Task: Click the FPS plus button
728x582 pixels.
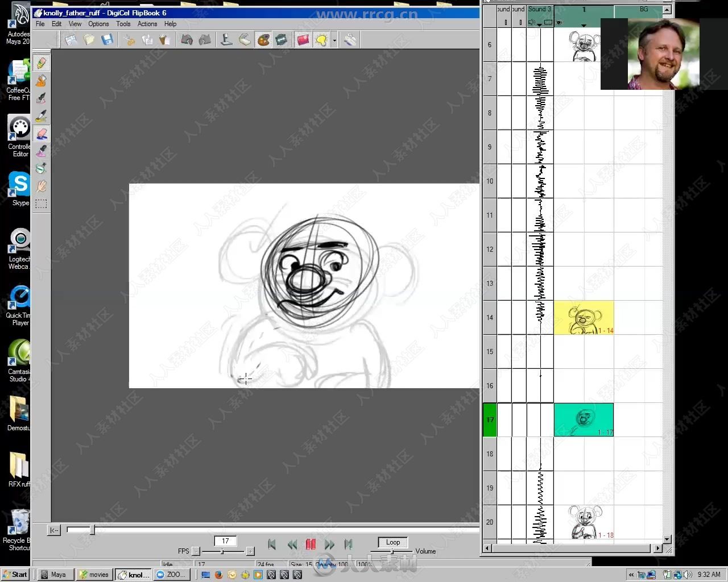Action: pyautogui.click(x=250, y=551)
